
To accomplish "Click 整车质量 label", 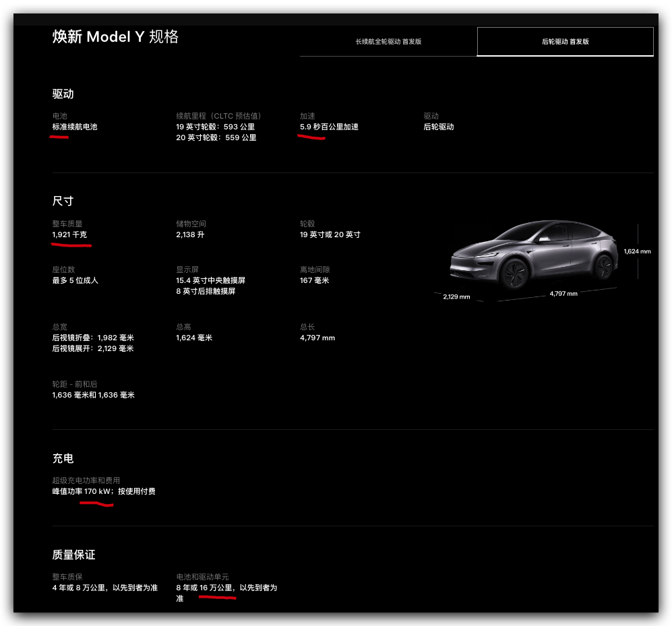I will 67,224.
